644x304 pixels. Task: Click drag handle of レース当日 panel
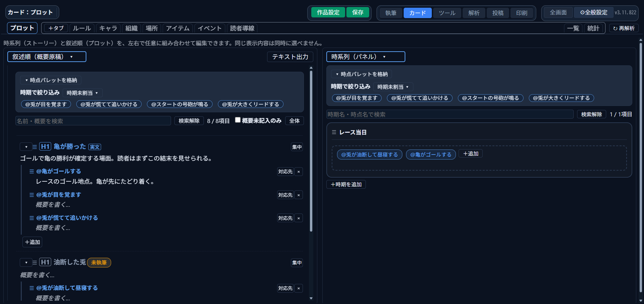pyautogui.click(x=334, y=132)
